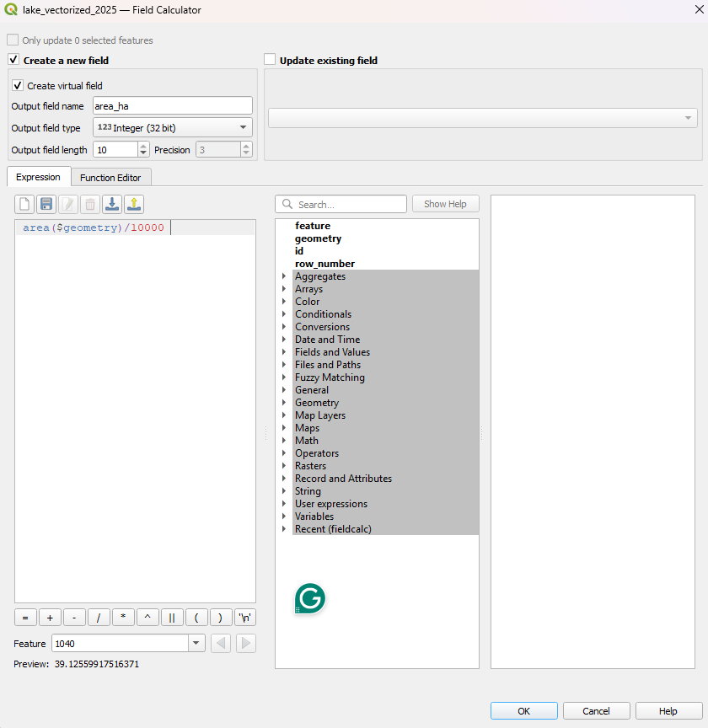Expand the Conversions function group
The height and width of the screenshot is (728, 708).
click(284, 327)
